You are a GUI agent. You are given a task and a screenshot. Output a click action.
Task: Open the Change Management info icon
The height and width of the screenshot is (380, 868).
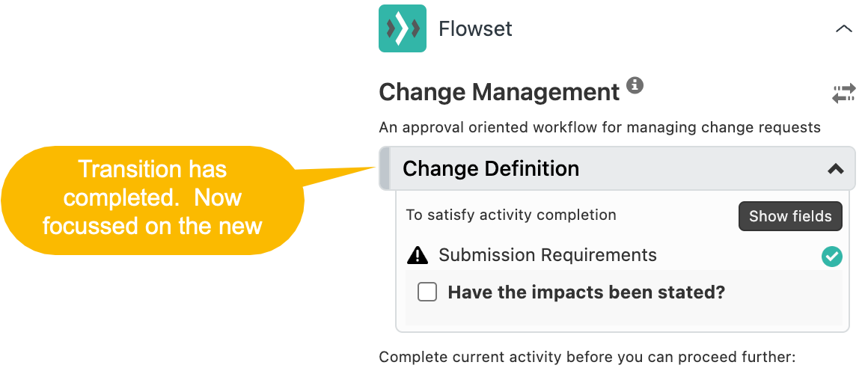coord(635,86)
